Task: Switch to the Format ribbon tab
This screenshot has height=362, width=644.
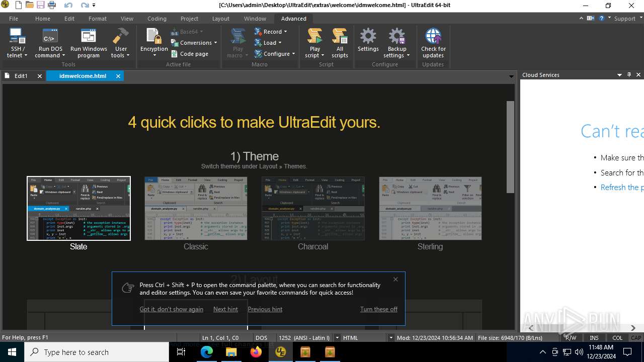Action: point(97,19)
